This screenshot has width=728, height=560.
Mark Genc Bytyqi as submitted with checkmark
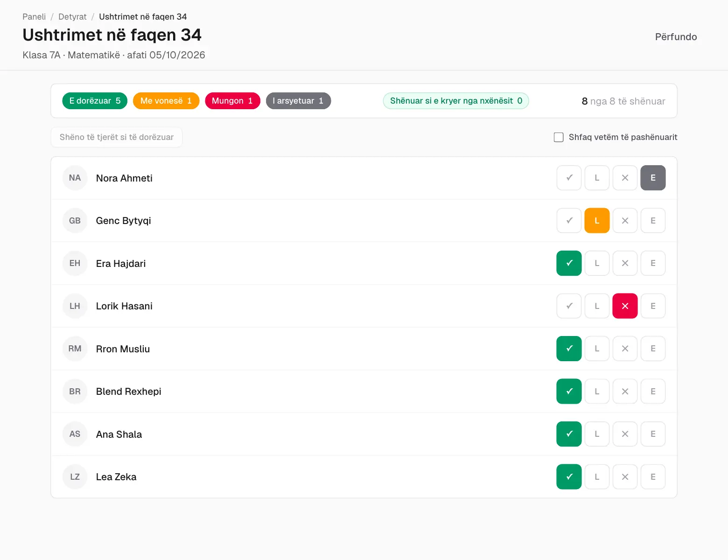click(569, 220)
